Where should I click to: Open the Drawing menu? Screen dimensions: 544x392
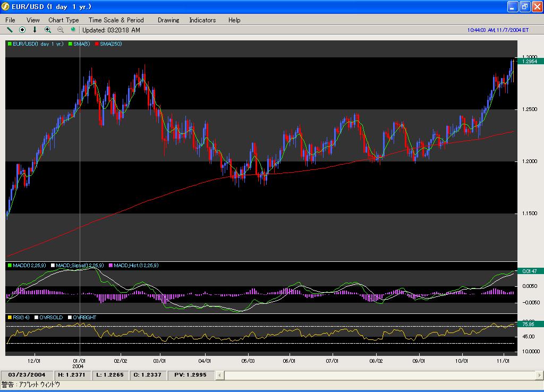pos(168,20)
